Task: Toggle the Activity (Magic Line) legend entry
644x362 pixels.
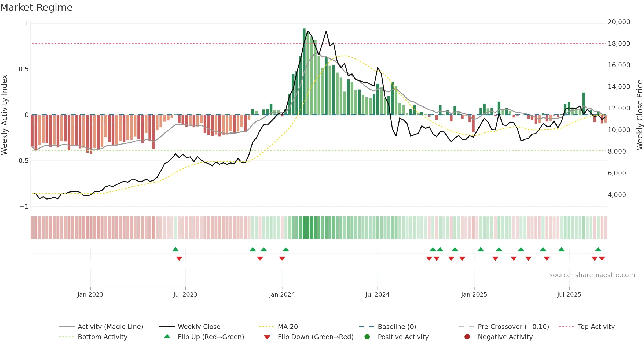Action: (101, 327)
